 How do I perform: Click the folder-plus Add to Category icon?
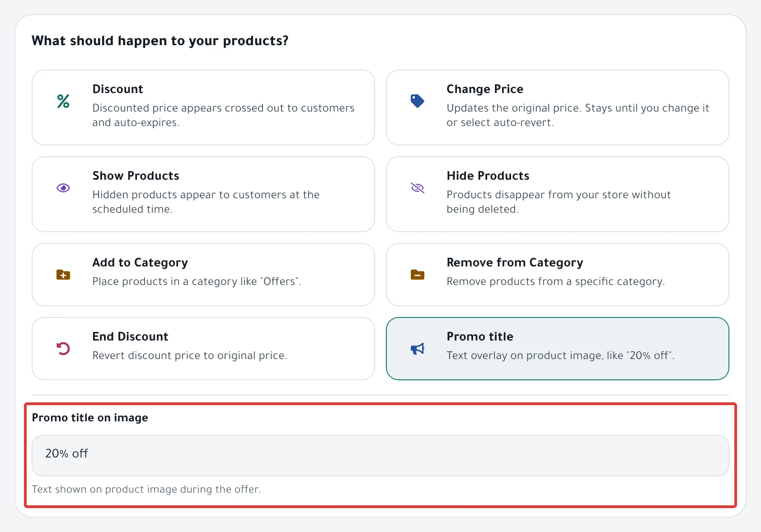63,275
